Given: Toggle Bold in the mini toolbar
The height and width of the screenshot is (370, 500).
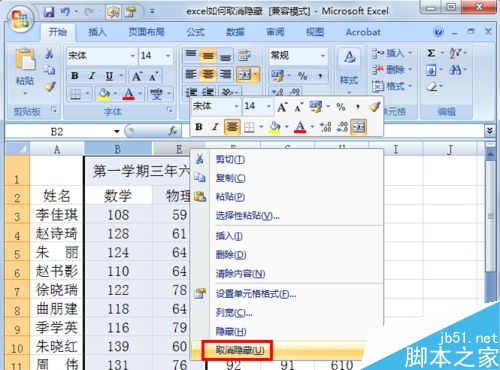Looking at the screenshot, I should click(x=199, y=127).
